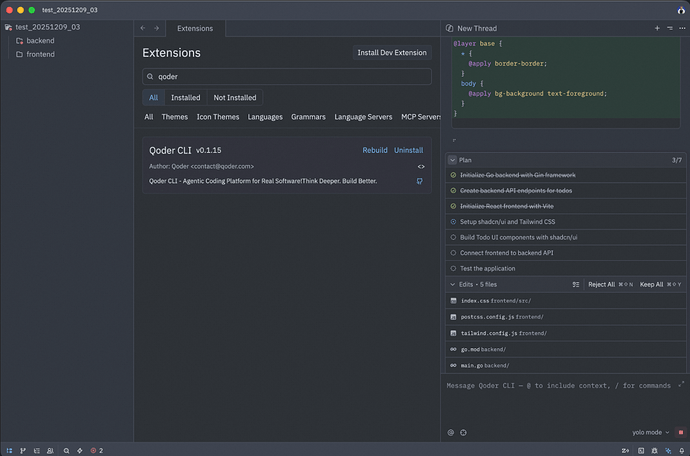Collapse the Plan section chevron
690x456 pixels.
452,159
